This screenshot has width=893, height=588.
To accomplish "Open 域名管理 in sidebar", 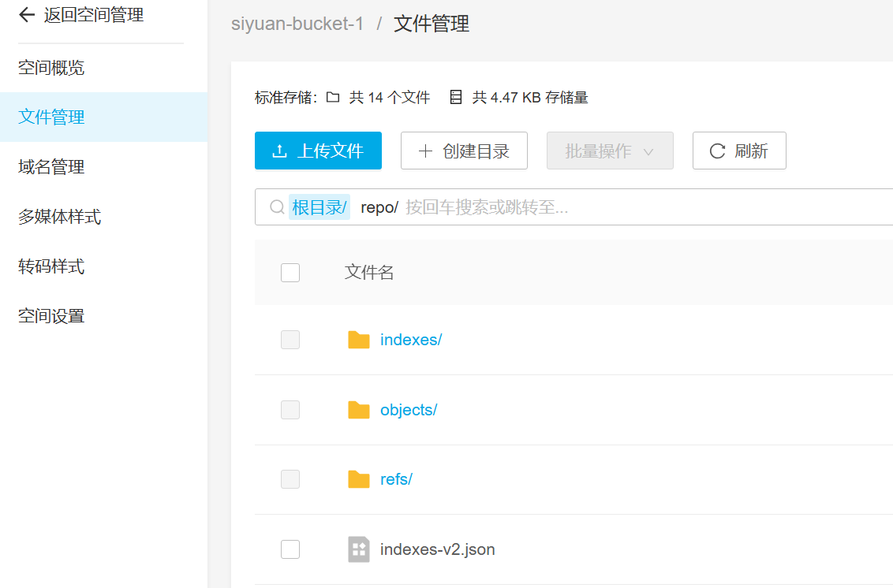I will pyautogui.click(x=51, y=167).
